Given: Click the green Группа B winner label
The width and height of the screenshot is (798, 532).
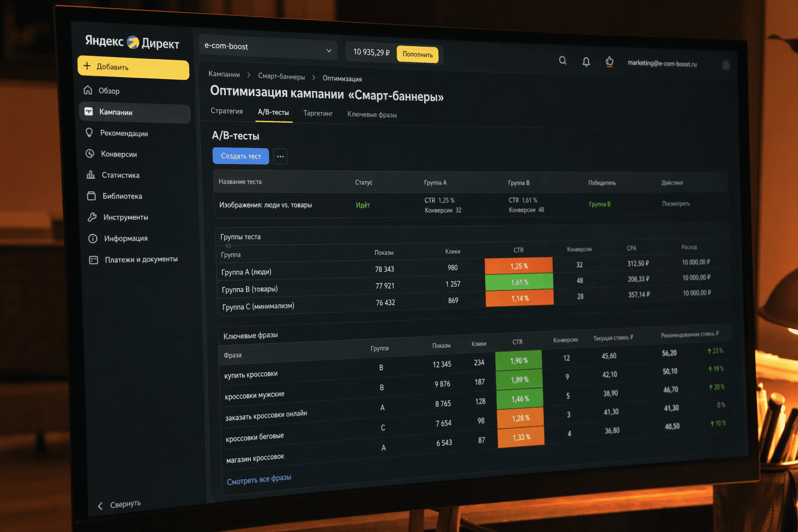Looking at the screenshot, I should pyautogui.click(x=600, y=204).
